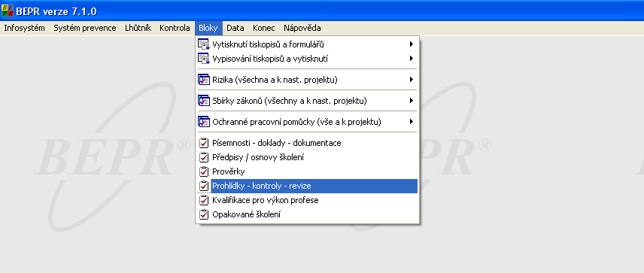The width and height of the screenshot is (644, 273).
Task: Click the form icon beside Vypisování tiskopisů
Action: (x=204, y=59)
